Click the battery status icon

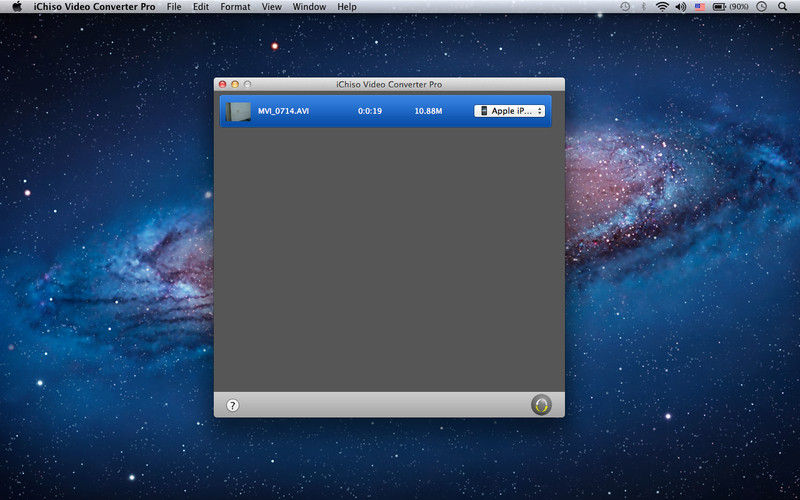click(x=719, y=7)
